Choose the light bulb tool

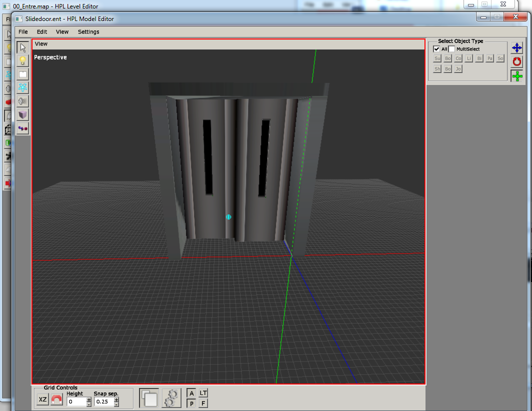22,61
